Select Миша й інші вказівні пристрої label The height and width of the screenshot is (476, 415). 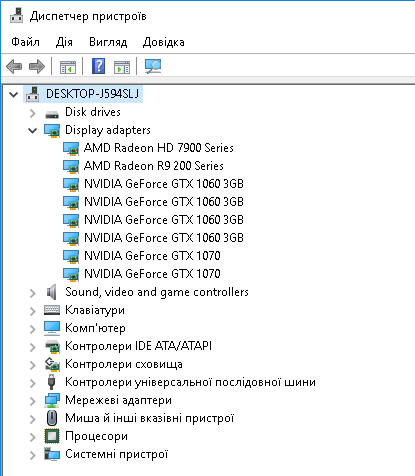[x=150, y=418]
